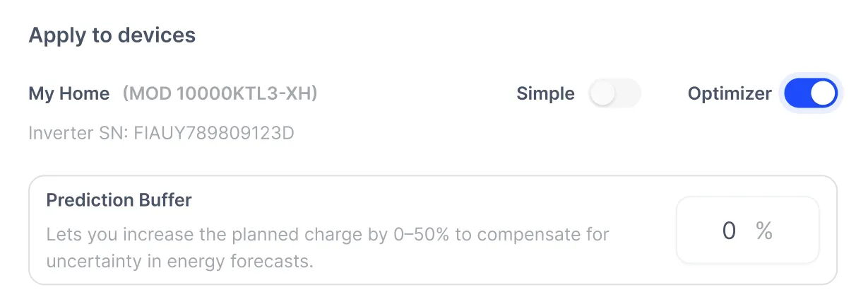Screen dimensions: 868x302
Task: Focus the Prediction Buffer percentage input
Action: pyautogui.click(x=747, y=231)
